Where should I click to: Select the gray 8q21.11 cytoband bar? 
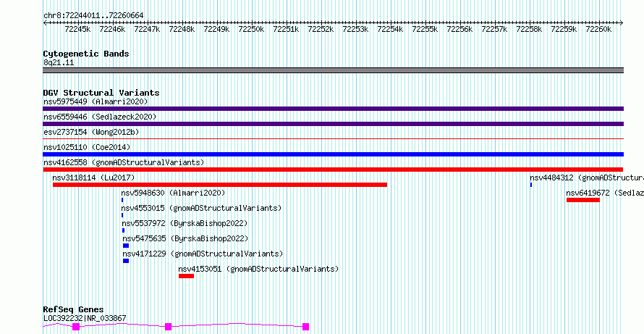pyautogui.click(x=333, y=70)
